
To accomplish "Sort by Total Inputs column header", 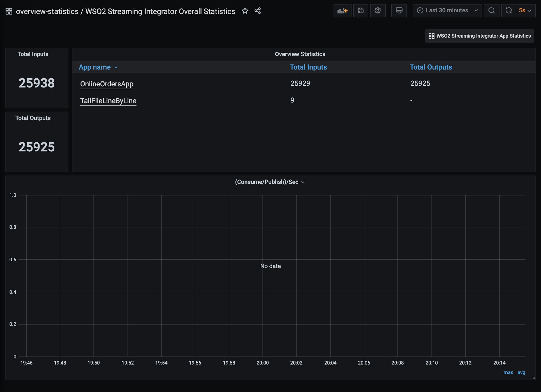I will pos(308,67).
